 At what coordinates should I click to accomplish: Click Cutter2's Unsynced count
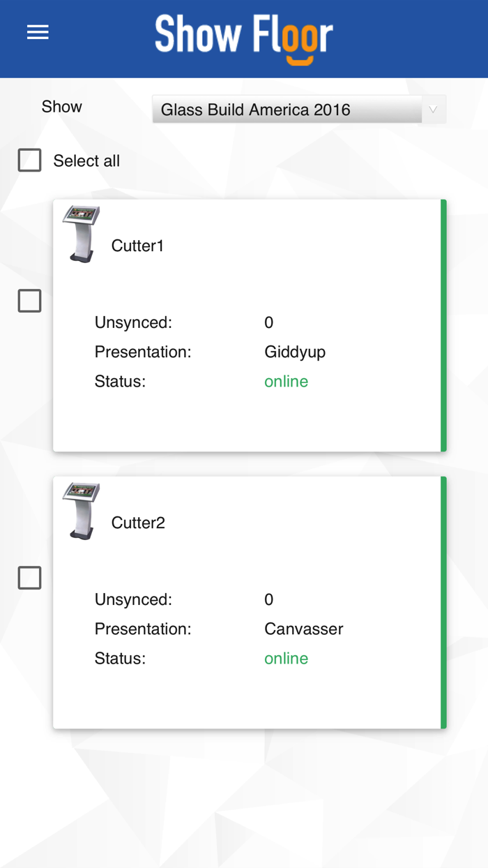(269, 600)
